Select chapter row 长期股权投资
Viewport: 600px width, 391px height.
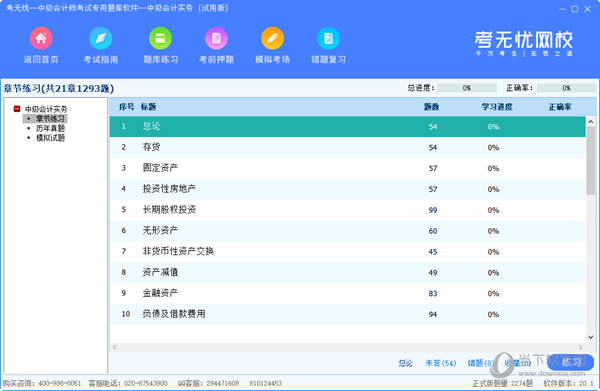click(347, 210)
